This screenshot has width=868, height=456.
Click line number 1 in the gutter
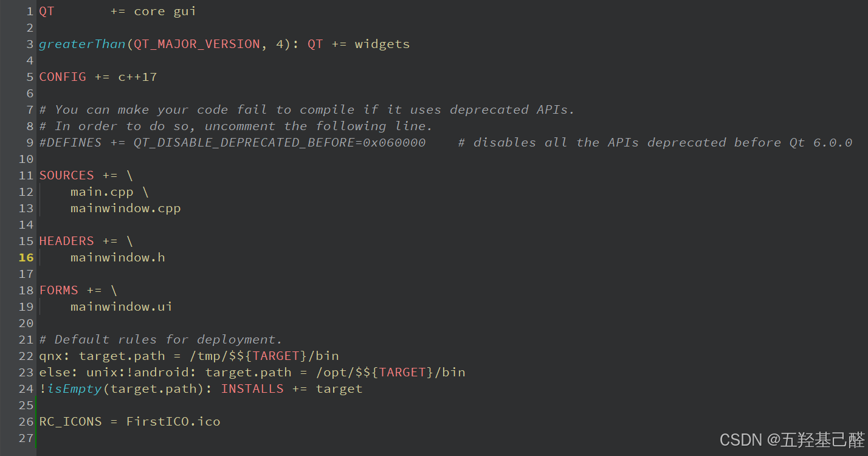(x=30, y=12)
